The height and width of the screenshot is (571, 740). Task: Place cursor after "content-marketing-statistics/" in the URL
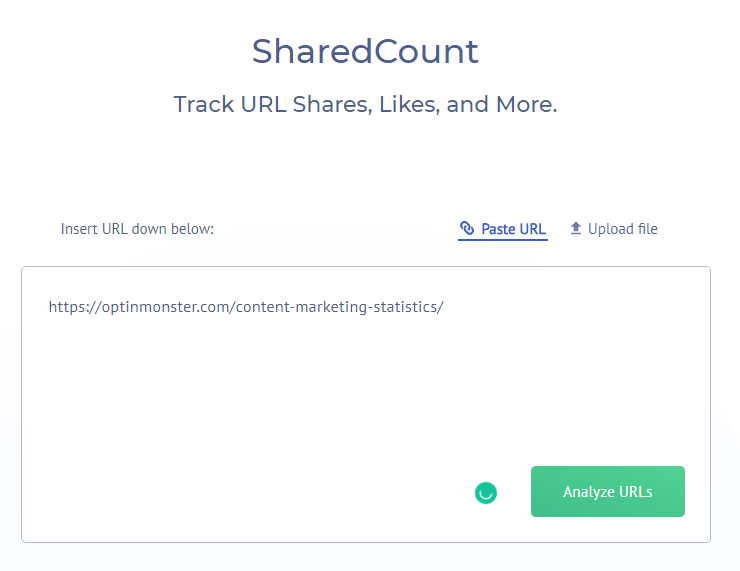pyautogui.click(x=445, y=307)
